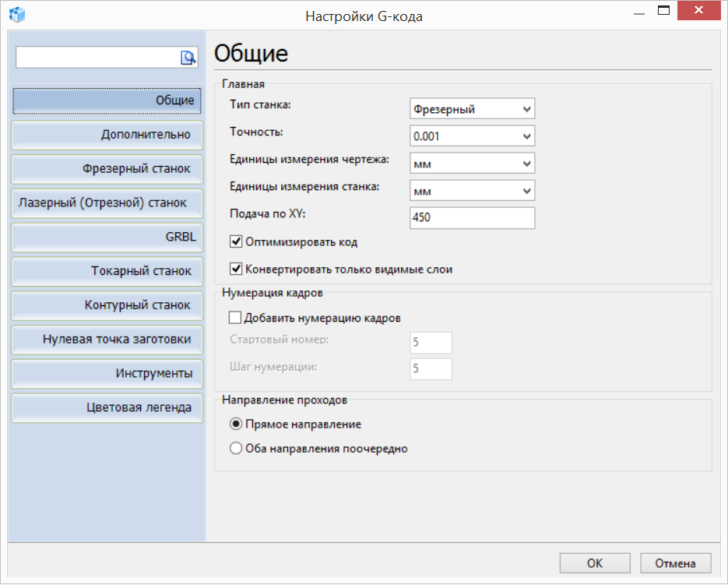
Task: Select the Общие settings page
Action: coord(107,100)
